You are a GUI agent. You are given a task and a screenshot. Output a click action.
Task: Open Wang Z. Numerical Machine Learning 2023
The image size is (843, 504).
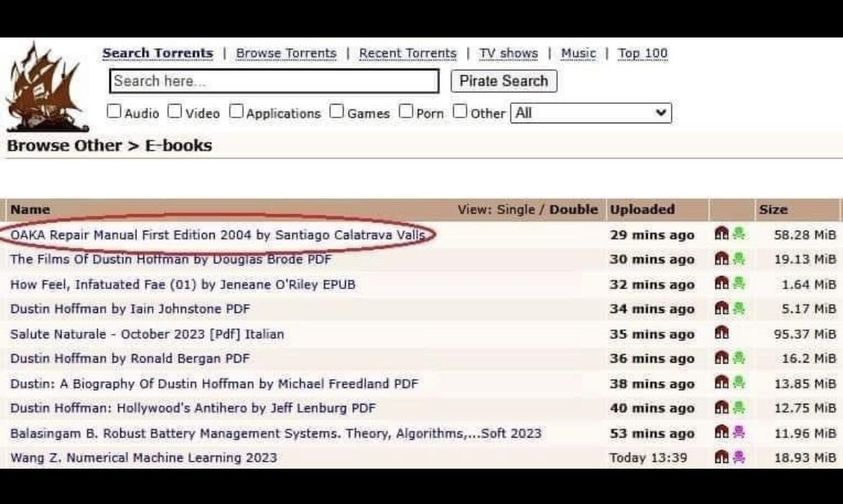(x=144, y=458)
